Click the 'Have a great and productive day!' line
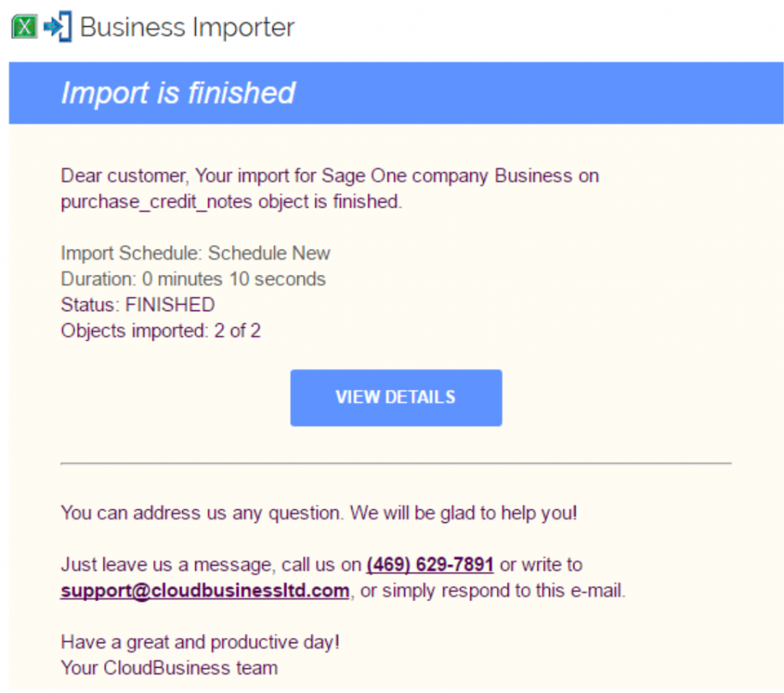This screenshot has width=784, height=693. click(200, 642)
